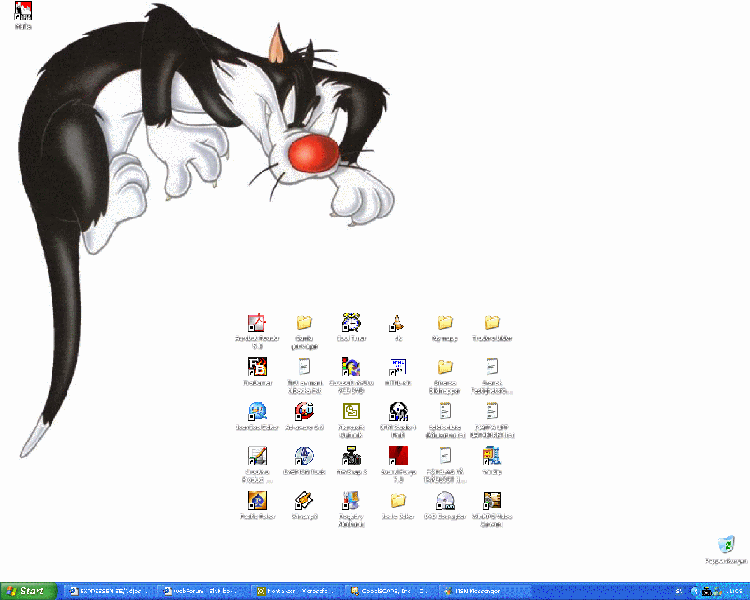Launch the dalmatian dog shortcut icon
Image resolution: width=750 pixels, height=600 pixels.
[x=398, y=411]
